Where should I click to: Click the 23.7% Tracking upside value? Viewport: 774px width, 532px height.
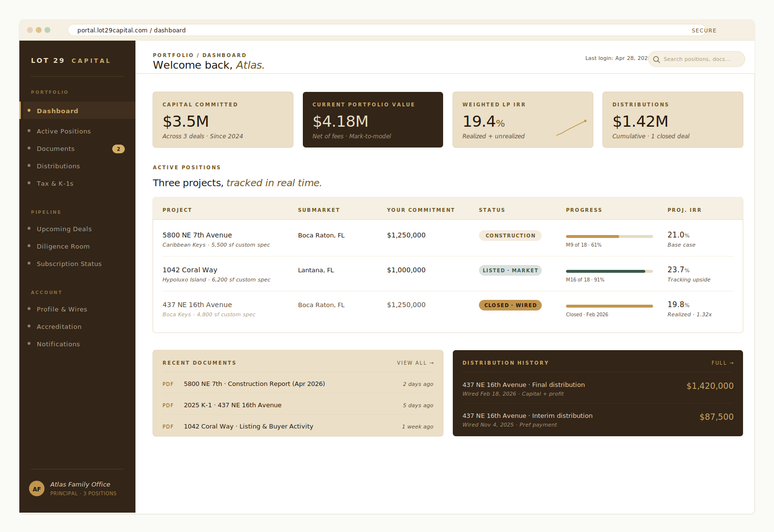point(679,269)
